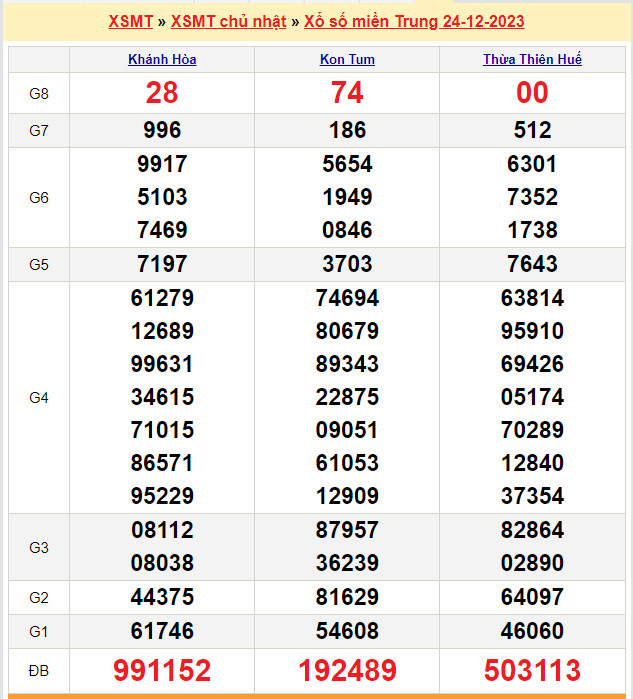Select Kon Tum G2 number 81629
Viewport: 633px width, 699px height.
click(x=347, y=598)
